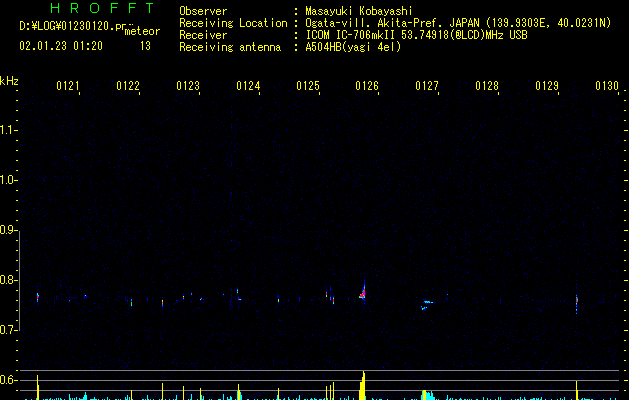629x400 pixels.
Task: Click the 'Receiving antenna' field label
Action: pos(230,47)
